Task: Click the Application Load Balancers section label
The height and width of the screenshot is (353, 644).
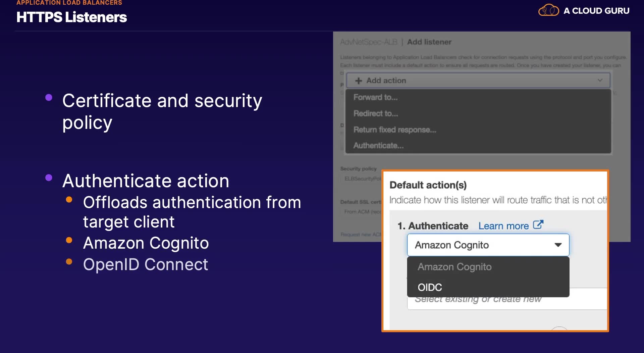Action: [69, 3]
